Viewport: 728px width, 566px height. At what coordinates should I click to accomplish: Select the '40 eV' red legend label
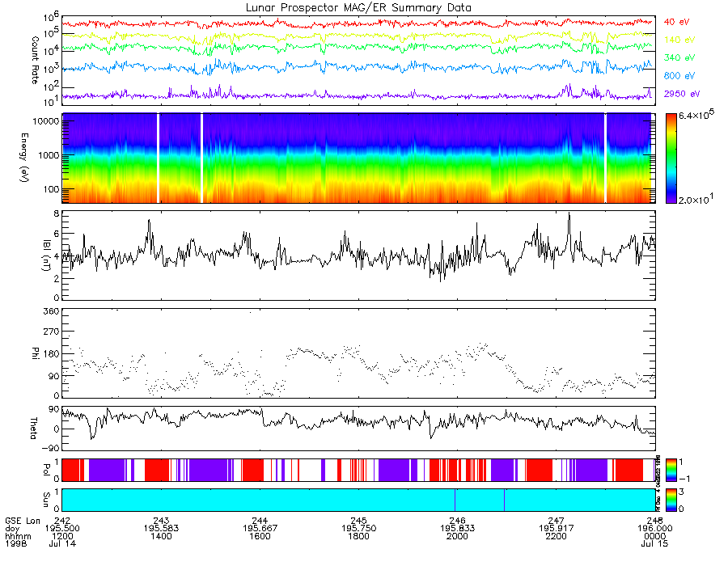pyautogui.click(x=676, y=22)
